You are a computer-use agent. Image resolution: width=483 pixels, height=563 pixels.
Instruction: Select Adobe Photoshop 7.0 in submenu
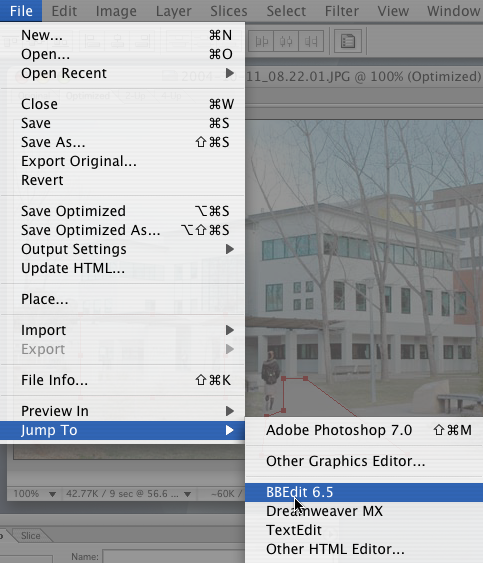[x=364, y=430]
